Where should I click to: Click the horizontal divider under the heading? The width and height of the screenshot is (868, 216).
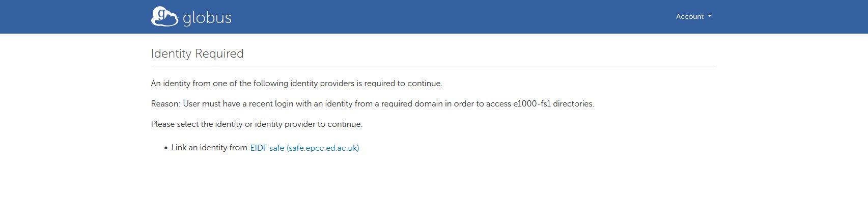[x=433, y=69]
